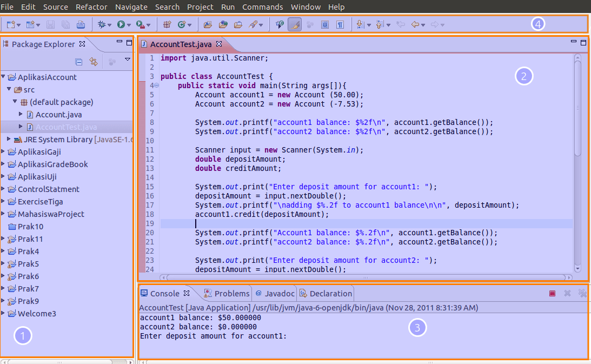
Task: Switch to the Javadoc tab
Action: pyautogui.click(x=275, y=294)
